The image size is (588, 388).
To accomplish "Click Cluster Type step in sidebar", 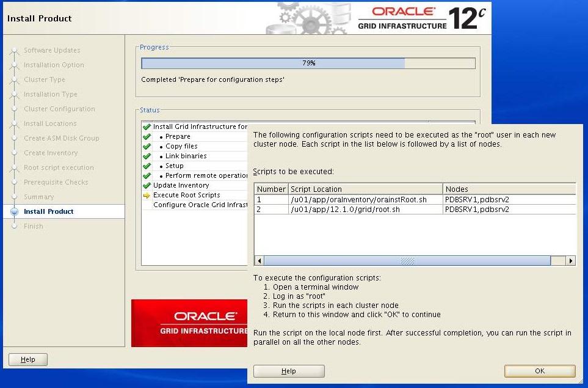I will point(44,79).
